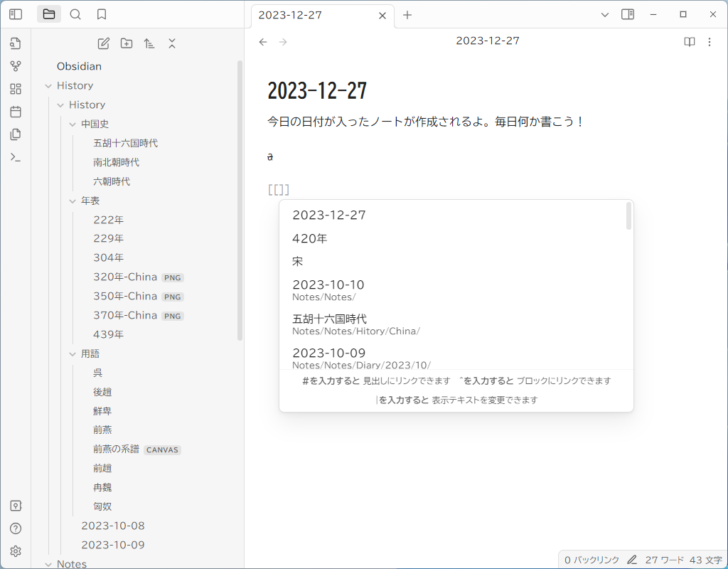
Task: Create a new note icon
Action: 104,43
